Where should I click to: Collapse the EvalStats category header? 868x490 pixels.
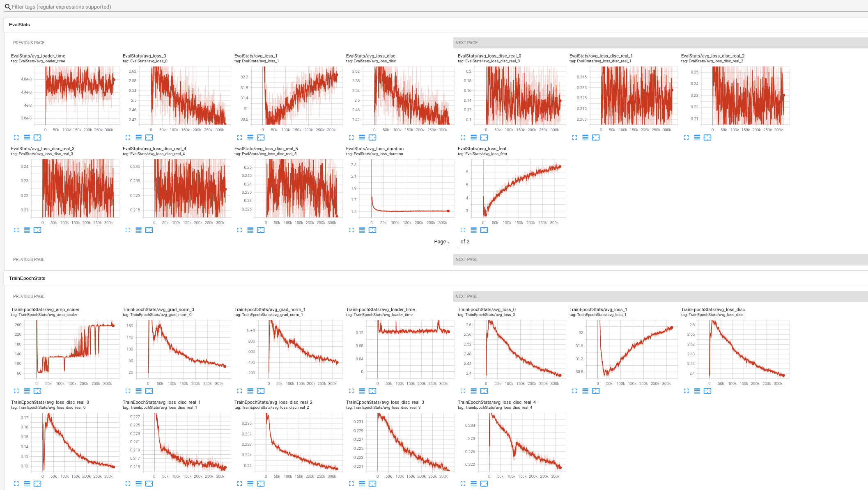436,25
